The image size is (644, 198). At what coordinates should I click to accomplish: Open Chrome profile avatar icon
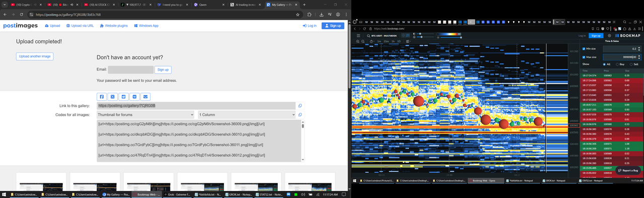click(x=338, y=15)
